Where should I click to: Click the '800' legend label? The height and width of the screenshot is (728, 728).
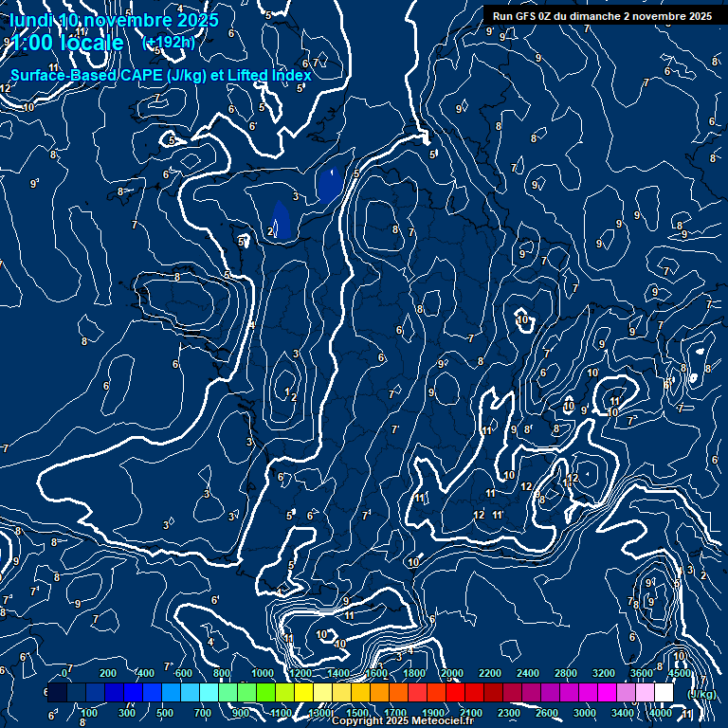click(222, 673)
